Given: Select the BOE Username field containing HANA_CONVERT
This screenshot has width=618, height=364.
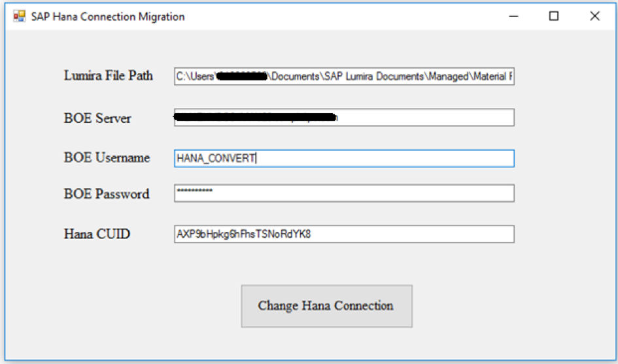Looking at the screenshot, I should click(x=343, y=158).
